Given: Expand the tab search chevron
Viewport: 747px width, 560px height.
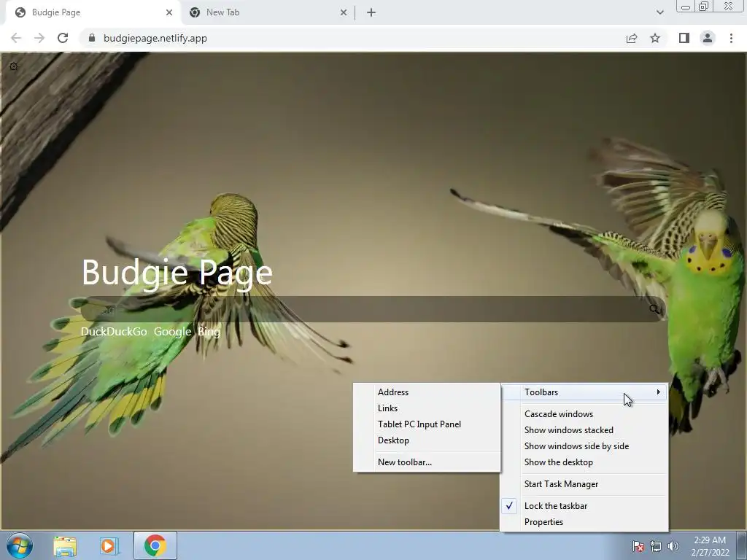Looking at the screenshot, I should (659, 12).
